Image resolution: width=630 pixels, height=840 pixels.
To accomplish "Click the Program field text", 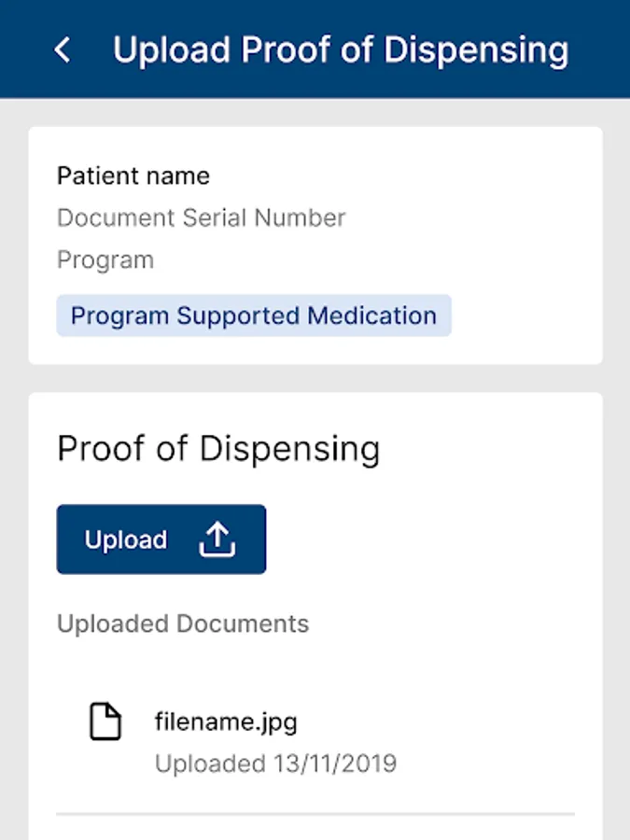I will pyautogui.click(x=105, y=259).
